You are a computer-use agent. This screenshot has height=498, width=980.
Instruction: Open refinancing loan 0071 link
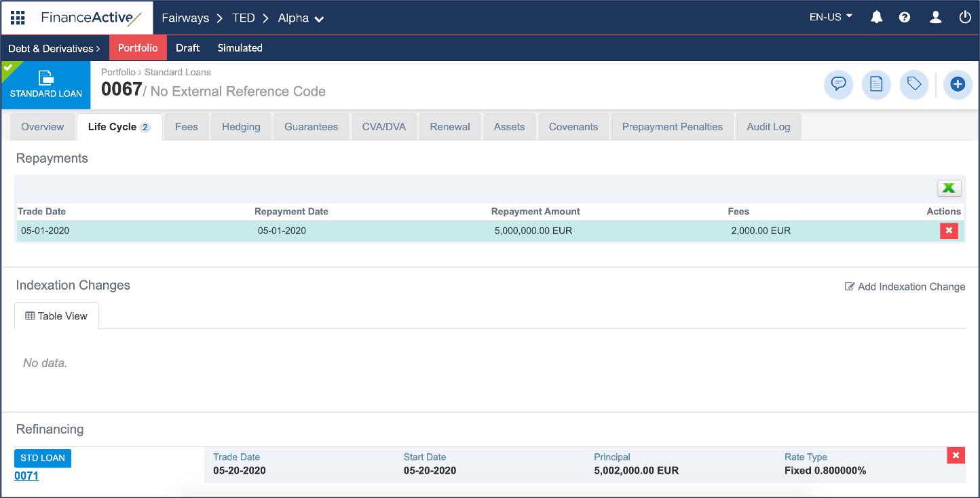(x=26, y=476)
